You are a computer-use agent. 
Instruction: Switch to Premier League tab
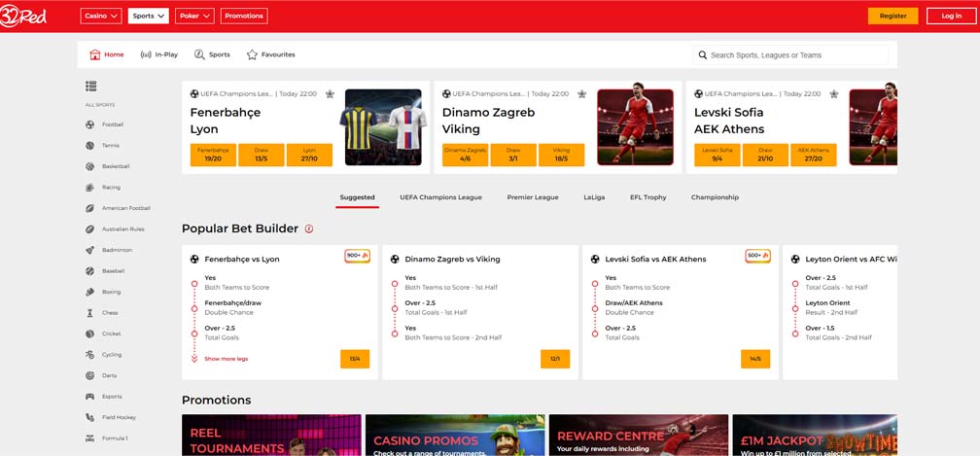(533, 197)
